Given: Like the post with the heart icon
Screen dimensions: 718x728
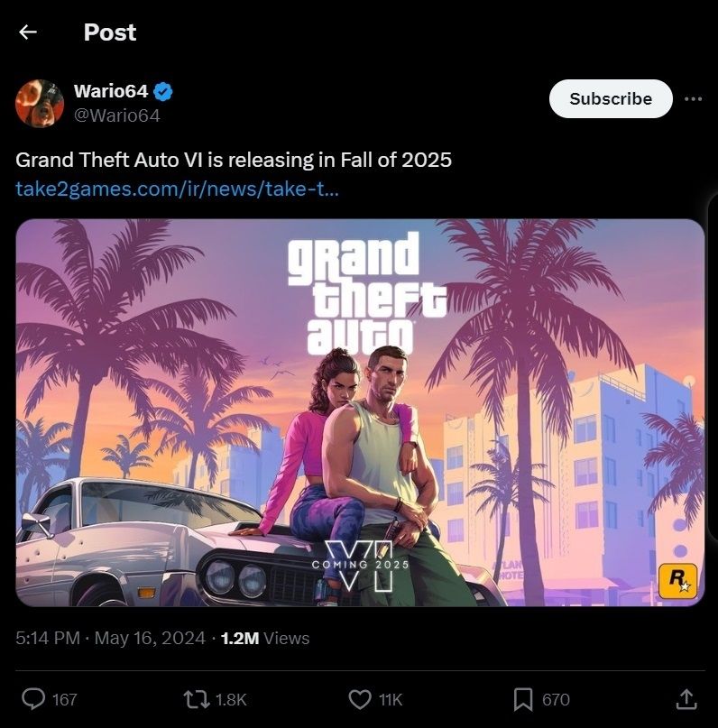Looking at the screenshot, I should click(360, 699).
